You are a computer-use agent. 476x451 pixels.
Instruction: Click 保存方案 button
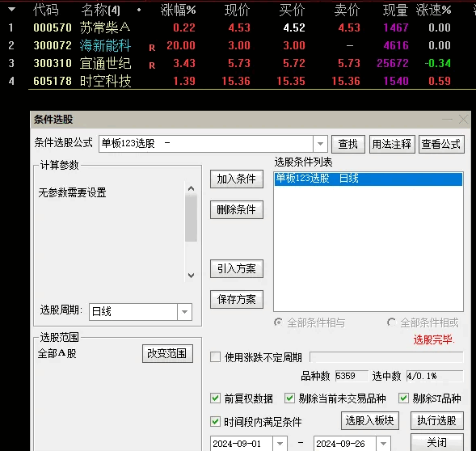point(237,299)
